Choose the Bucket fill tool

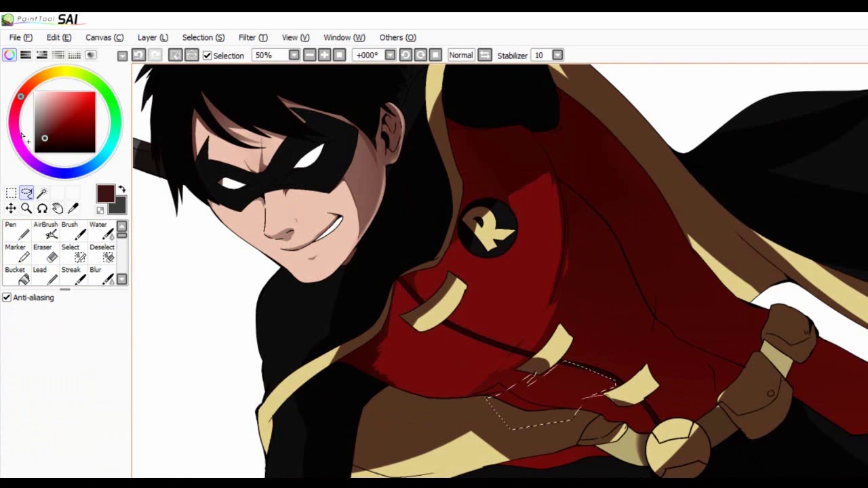tap(17, 276)
